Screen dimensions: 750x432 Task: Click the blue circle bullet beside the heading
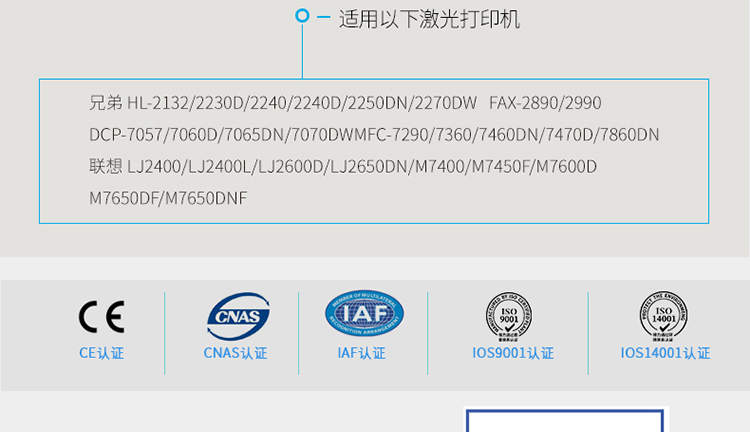tap(303, 17)
